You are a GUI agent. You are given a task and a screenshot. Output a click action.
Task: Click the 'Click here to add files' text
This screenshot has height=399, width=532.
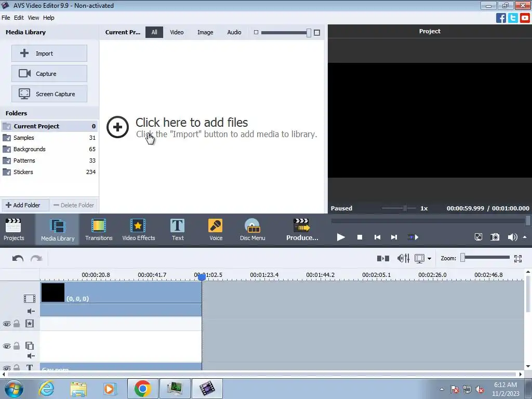tap(192, 122)
